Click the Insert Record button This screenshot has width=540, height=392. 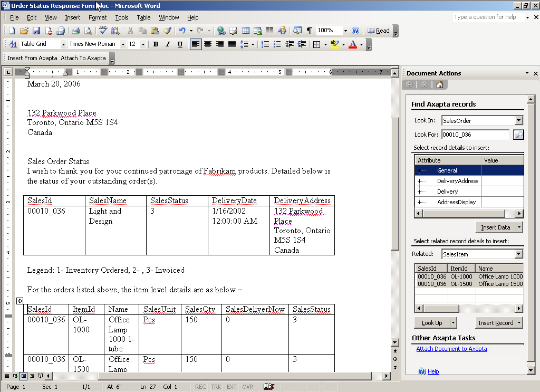[x=496, y=323]
